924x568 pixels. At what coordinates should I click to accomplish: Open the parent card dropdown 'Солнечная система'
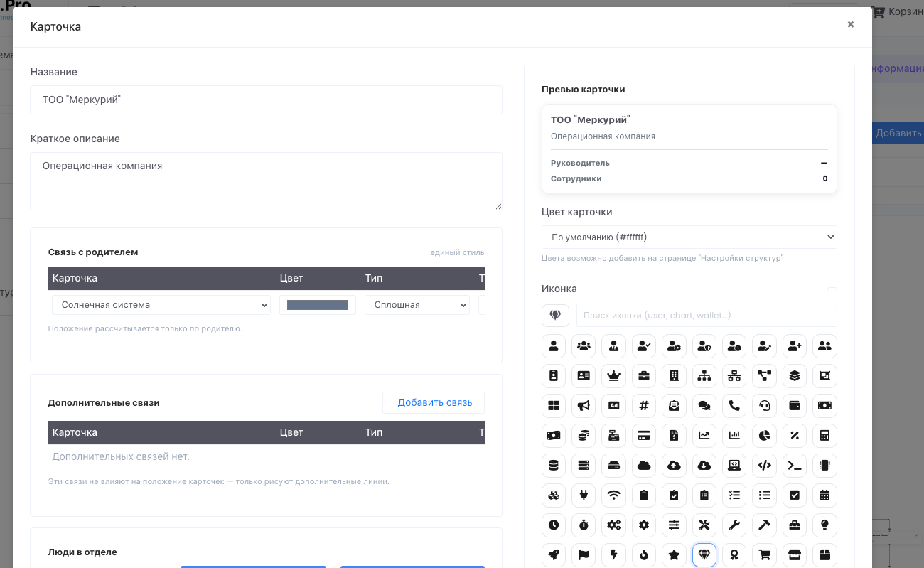(x=161, y=305)
